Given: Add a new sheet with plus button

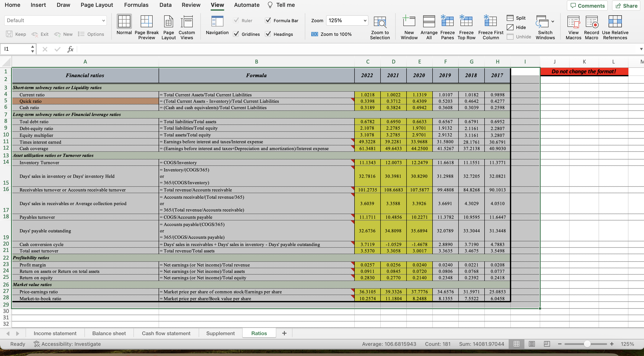Looking at the screenshot, I should click(x=284, y=333).
